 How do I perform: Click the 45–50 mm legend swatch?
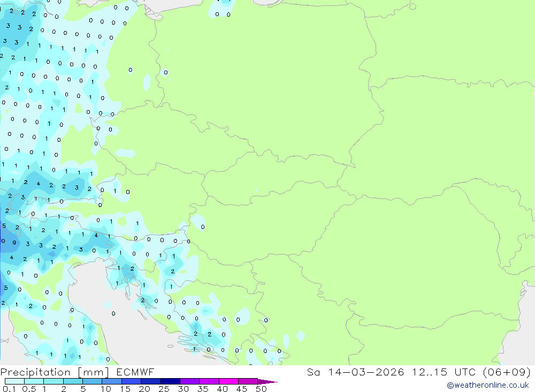[x=248, y=381]
